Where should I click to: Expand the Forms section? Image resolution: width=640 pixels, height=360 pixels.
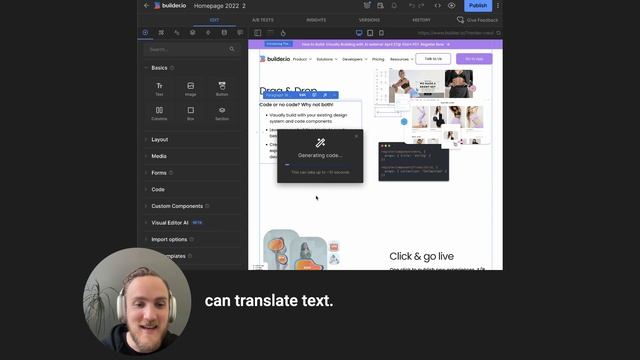[x=159, y=173]
